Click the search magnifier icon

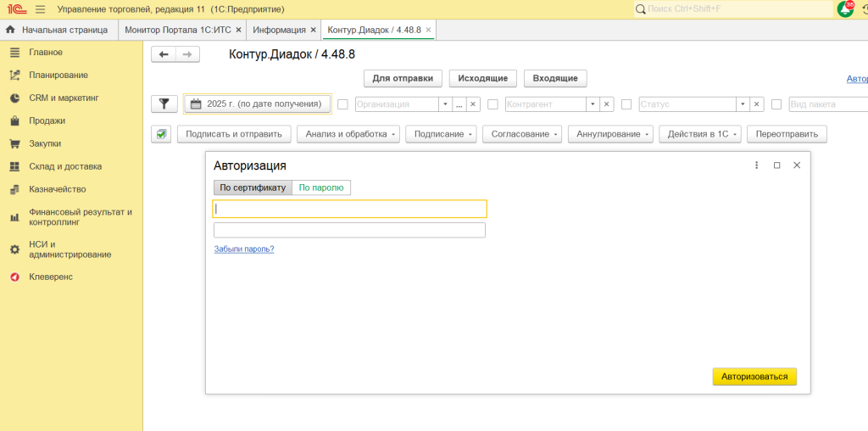tap(641, 9)
